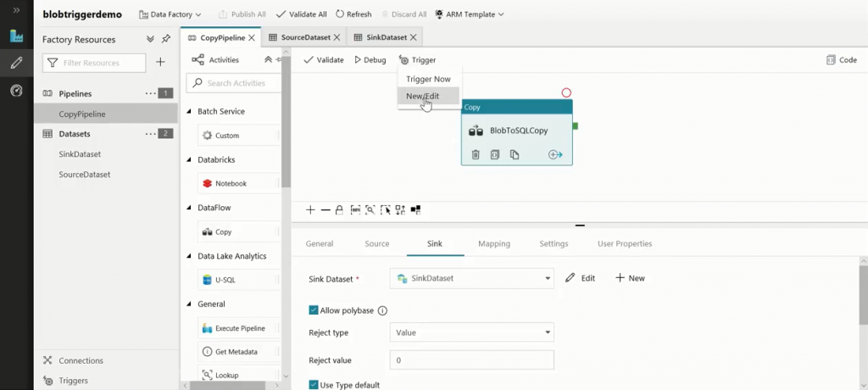Select the Copy activity under DataFlow

point(238,232)
